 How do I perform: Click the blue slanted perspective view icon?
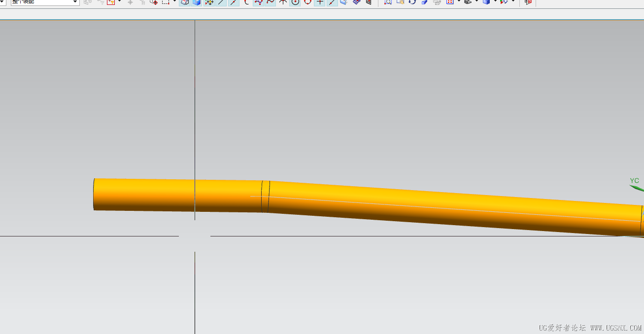(x=424, y=2)
